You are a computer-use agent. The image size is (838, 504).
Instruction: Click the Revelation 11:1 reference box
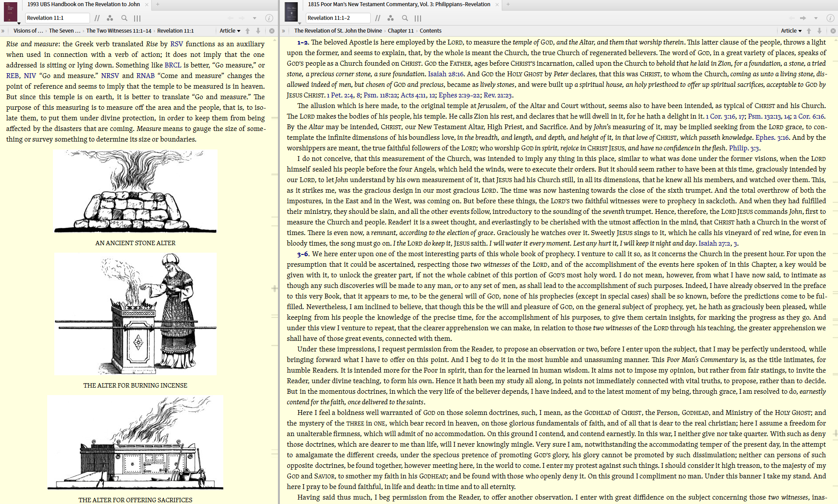pos(57,18)
